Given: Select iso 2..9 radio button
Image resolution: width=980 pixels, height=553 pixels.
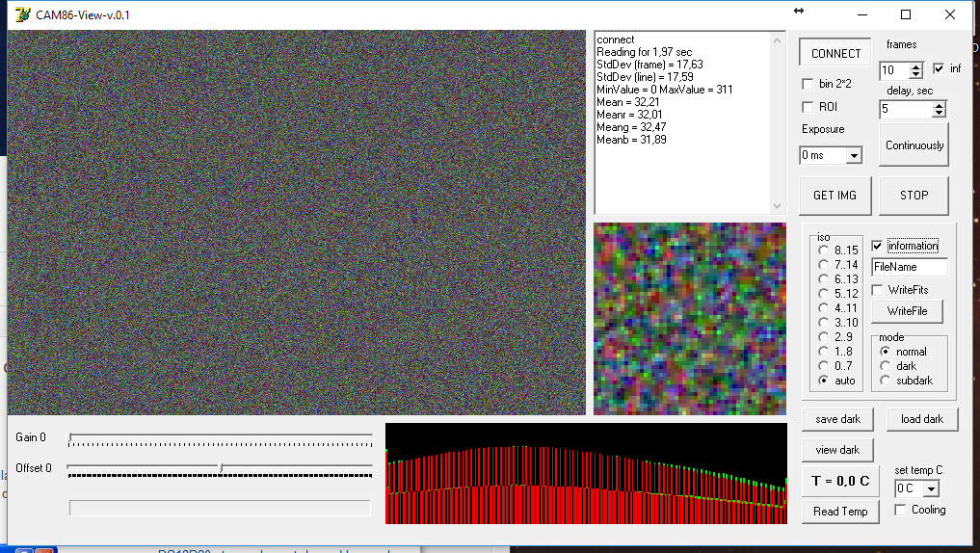Looking at the screenshot, I should point(823,337).
